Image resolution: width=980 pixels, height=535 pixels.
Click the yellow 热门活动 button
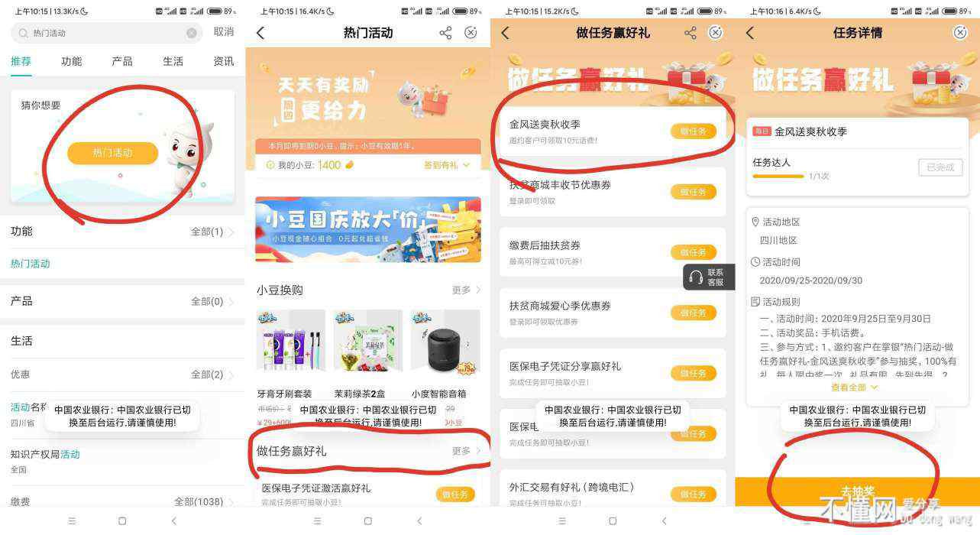click(x=112, y=153)
